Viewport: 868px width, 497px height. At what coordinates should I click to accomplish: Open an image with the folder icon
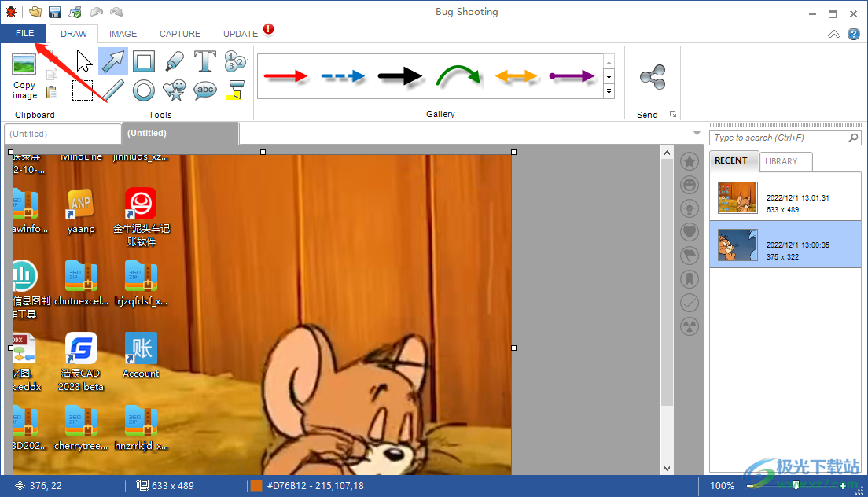(35, 12)
